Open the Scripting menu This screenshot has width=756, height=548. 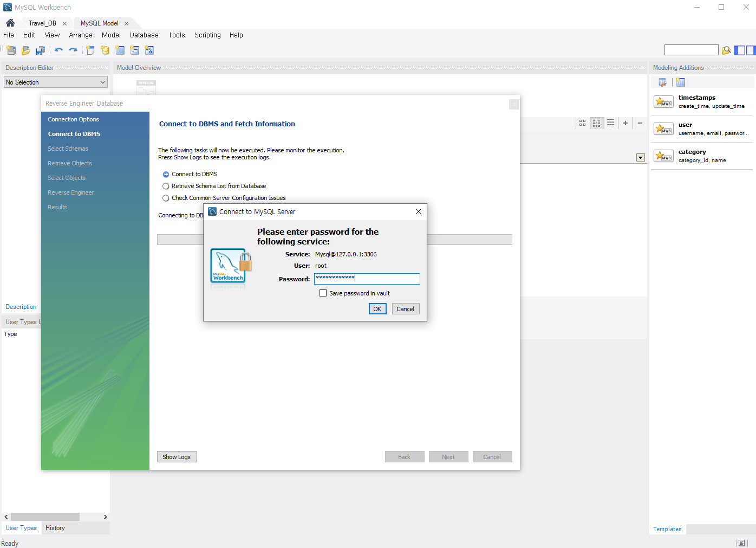coord(207,35)
